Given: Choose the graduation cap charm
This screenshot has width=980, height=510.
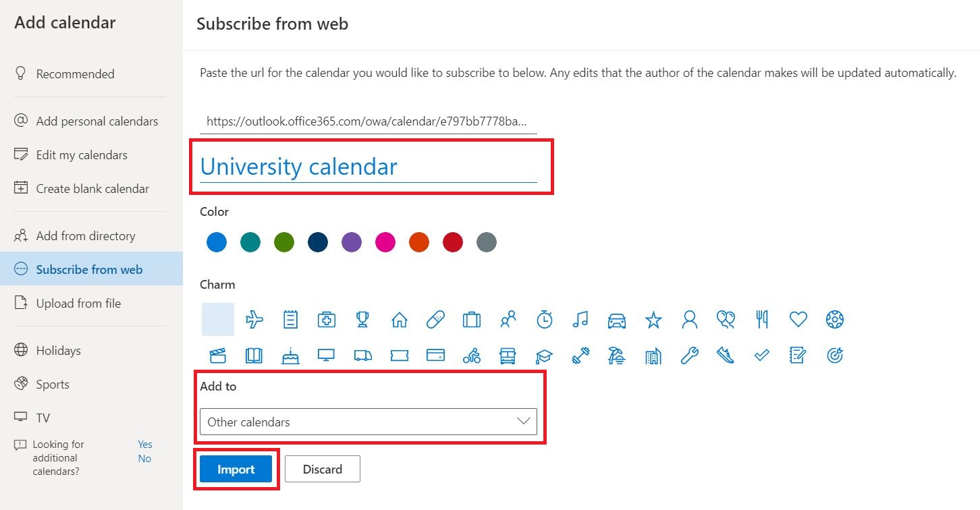Looking at the screenshot, I should click(x=544, y=356).
